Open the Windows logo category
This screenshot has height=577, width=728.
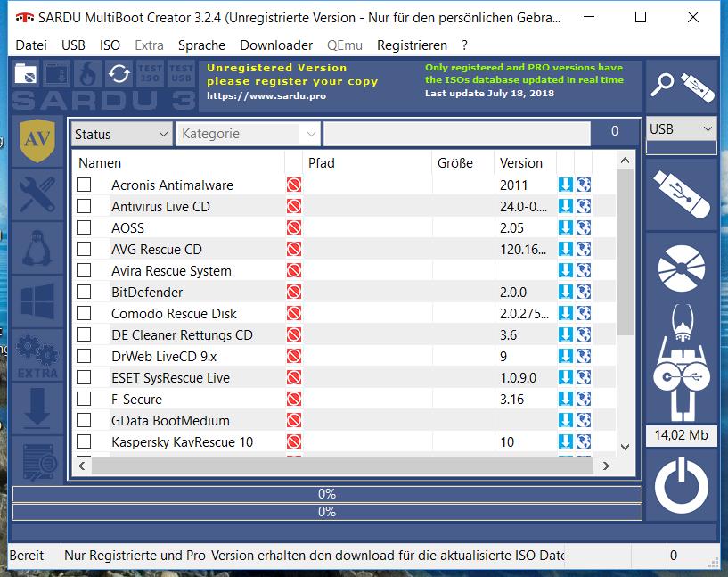click(37, 301)
